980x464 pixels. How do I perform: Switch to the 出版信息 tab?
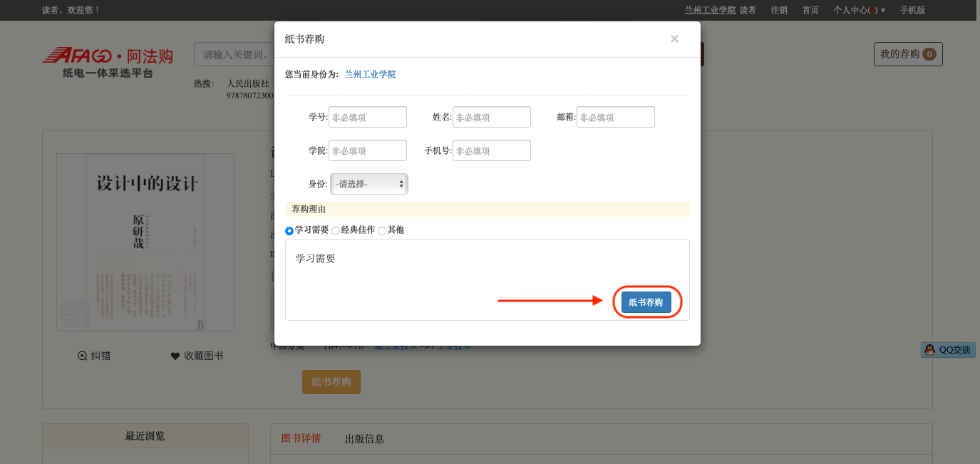tap(364, 439)
